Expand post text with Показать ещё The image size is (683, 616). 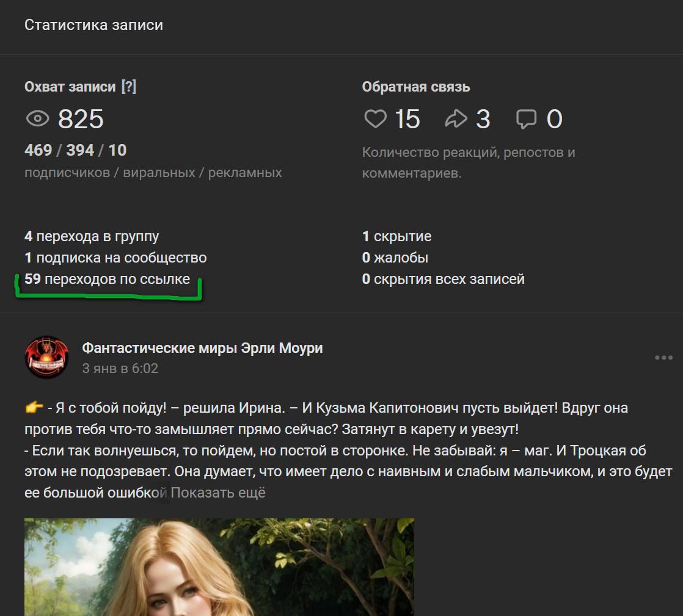pyautogui.click(x=217, y=493)
